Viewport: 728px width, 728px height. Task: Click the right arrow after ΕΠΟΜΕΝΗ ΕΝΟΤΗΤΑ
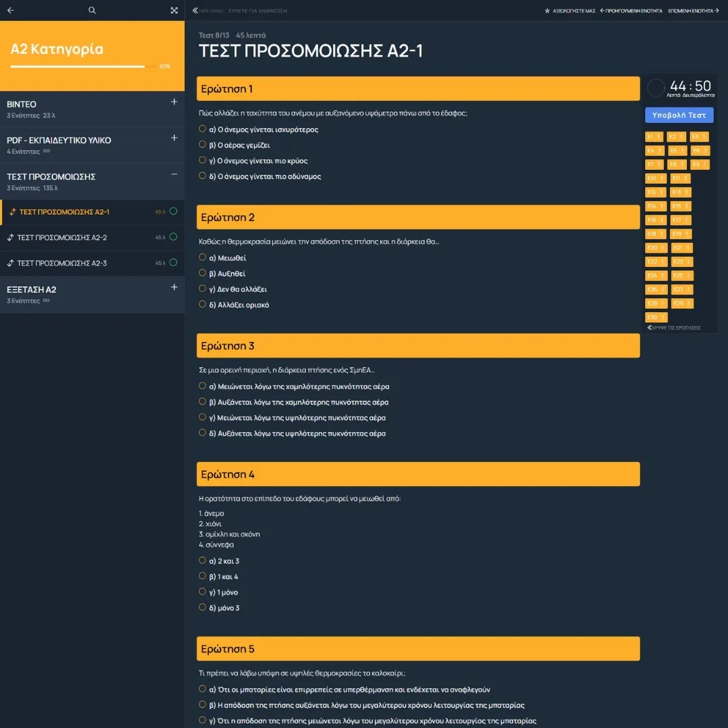tap(717, 10)
